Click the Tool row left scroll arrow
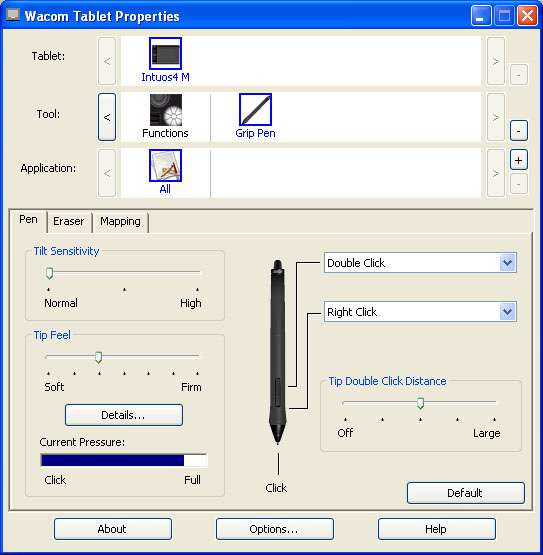Viewport: 543px width, 555px height. [107, 117]
